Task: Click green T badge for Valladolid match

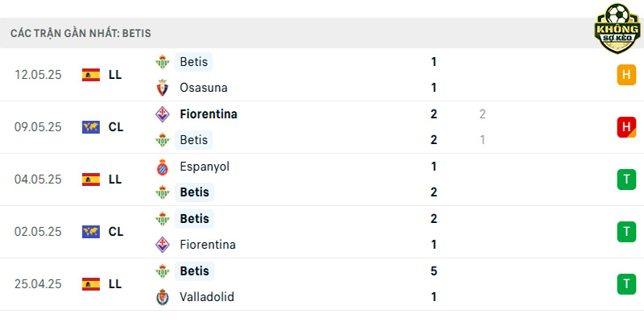Action: [626, 284]
